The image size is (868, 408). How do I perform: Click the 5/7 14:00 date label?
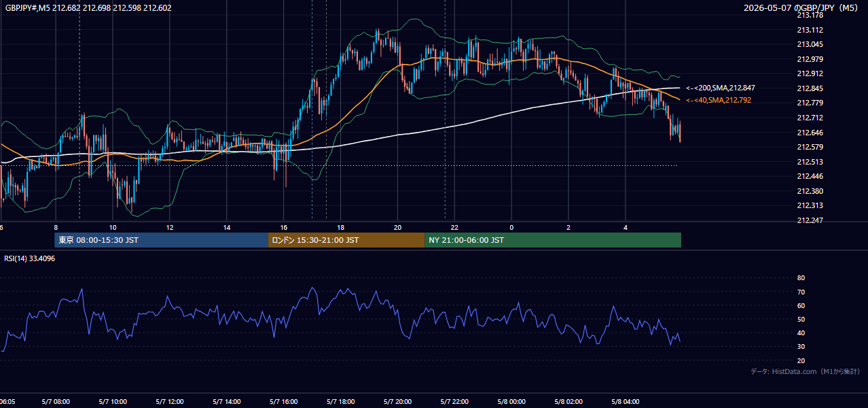227,402
